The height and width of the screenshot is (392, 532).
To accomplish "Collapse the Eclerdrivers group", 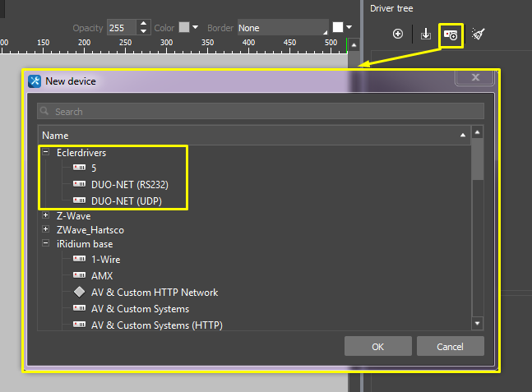I will pyautogui.click(x=46, y=152).
